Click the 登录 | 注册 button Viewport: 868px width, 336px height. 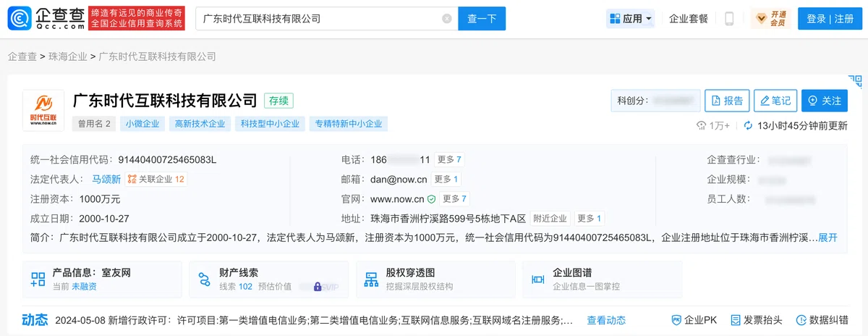pyautogui.click(x=830, y=19)
